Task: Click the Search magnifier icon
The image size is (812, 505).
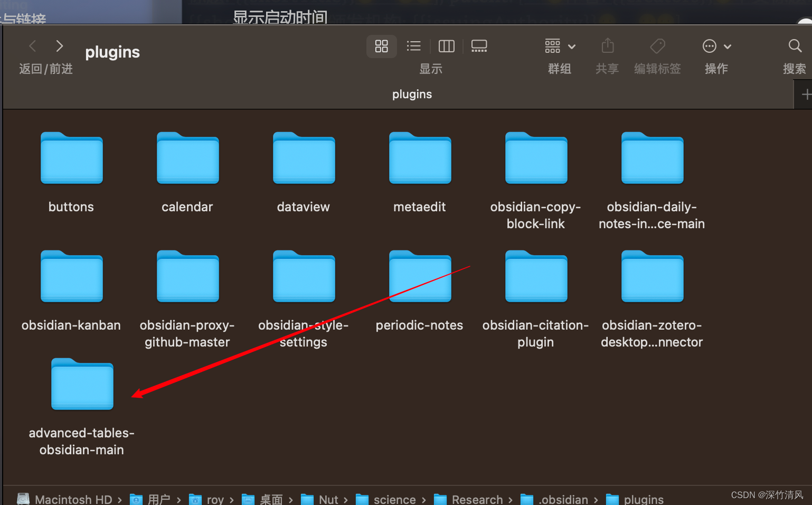Action: [x=795, y=46]
